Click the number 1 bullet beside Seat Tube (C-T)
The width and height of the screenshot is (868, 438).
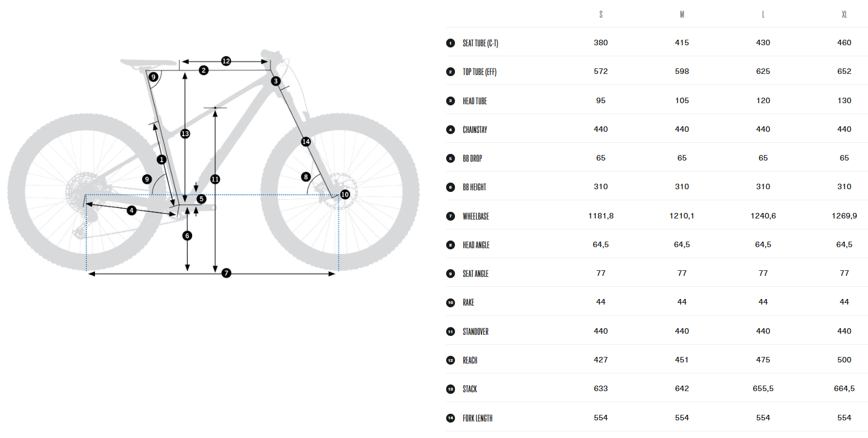(451, 43)
